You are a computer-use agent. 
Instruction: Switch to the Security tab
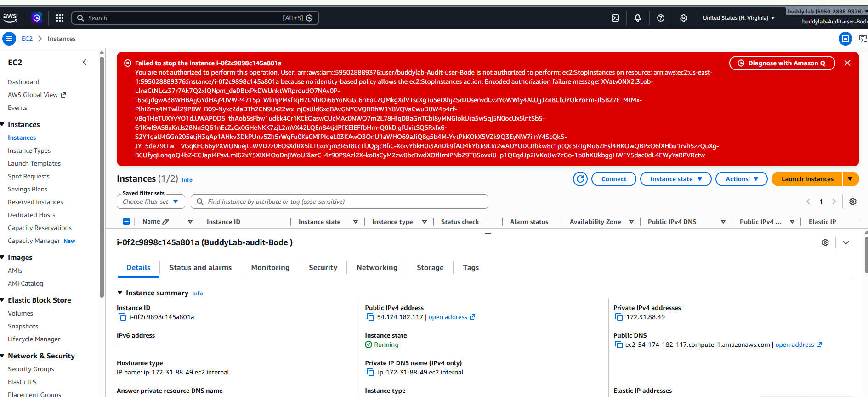click(x=323, y=268)
